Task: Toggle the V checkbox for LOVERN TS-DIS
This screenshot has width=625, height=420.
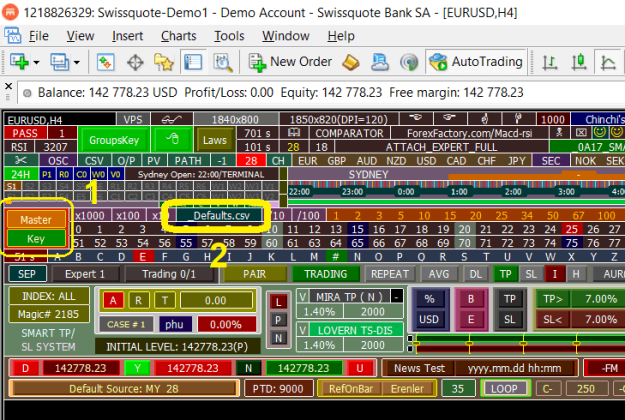Action: point(303,330)
